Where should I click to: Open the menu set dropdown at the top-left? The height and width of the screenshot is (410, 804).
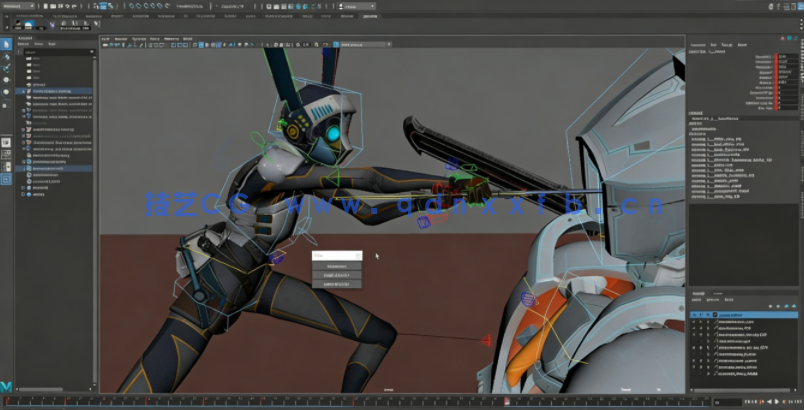click(18, 6)
